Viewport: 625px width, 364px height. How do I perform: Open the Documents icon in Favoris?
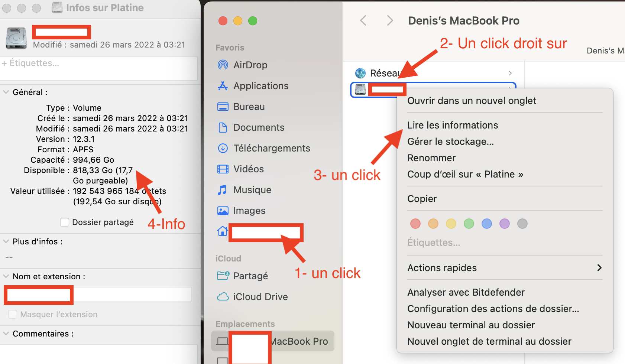223,127
